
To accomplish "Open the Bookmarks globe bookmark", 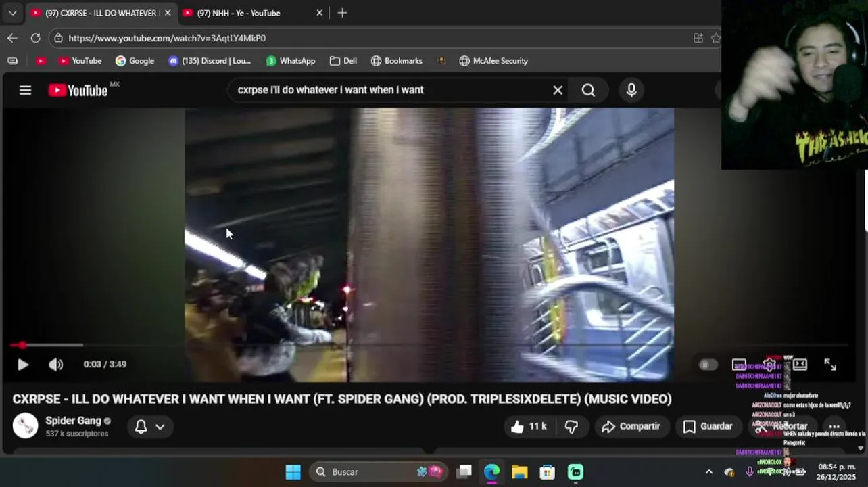I will click(x=397, y=61).
